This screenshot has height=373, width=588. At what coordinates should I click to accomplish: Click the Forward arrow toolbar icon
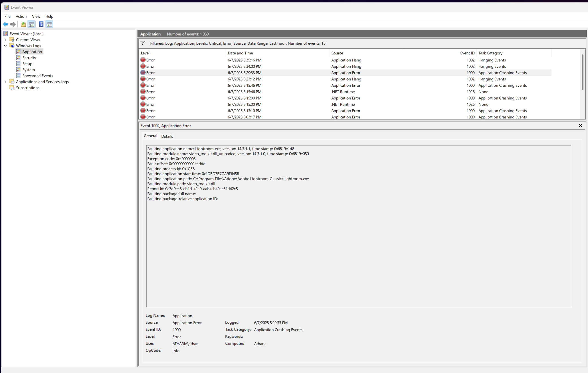tap(13, 24)
